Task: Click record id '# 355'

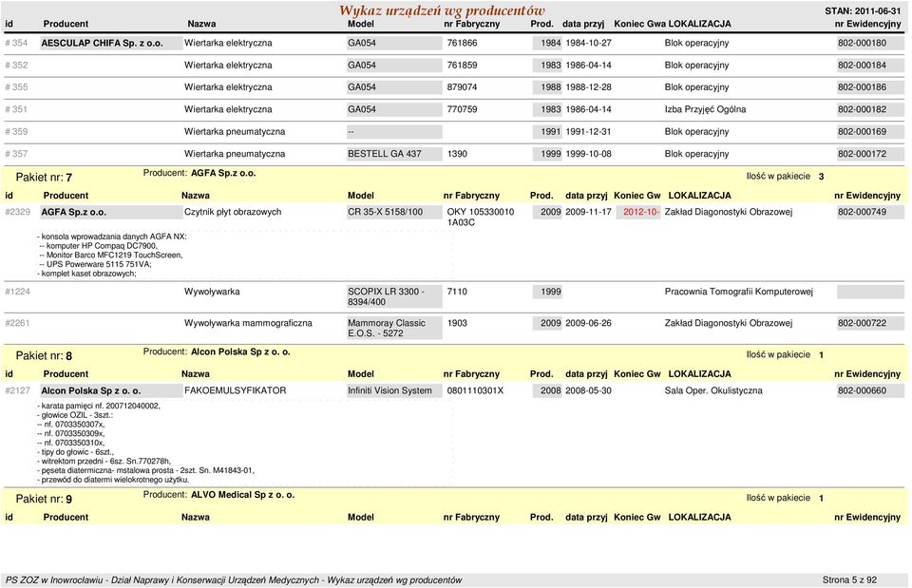Action: [x=16, y=87]
